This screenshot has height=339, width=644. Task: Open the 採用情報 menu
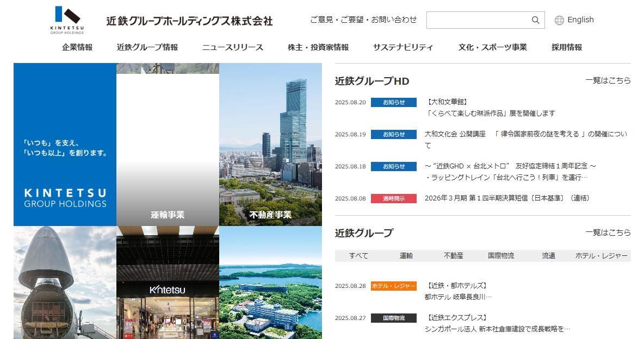click(566, 47)
